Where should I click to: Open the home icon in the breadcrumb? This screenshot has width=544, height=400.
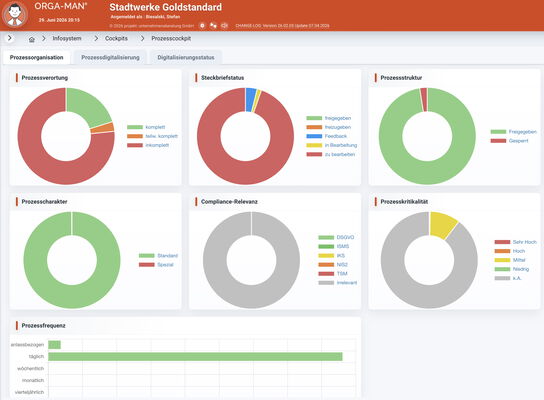[32, 39]
